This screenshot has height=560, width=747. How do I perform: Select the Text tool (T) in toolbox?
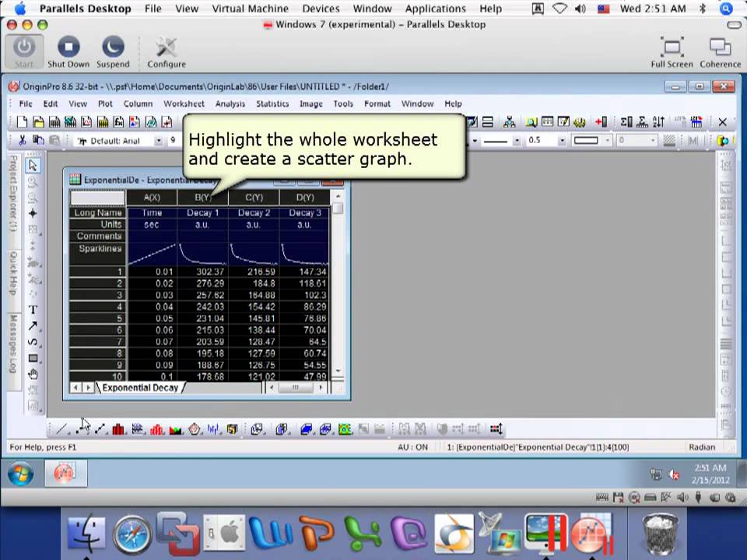33,310
